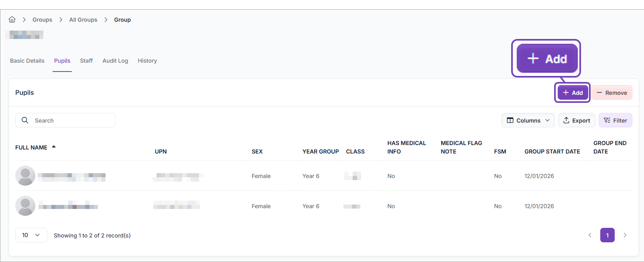Open the page size dropdown

pyautogui.click(x=31, y=235)
